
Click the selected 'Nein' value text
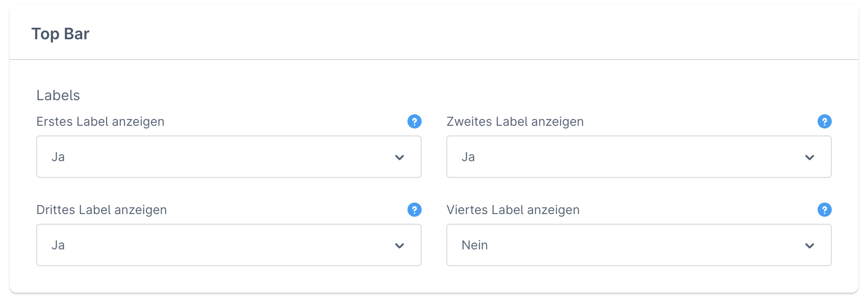point(475,245)
